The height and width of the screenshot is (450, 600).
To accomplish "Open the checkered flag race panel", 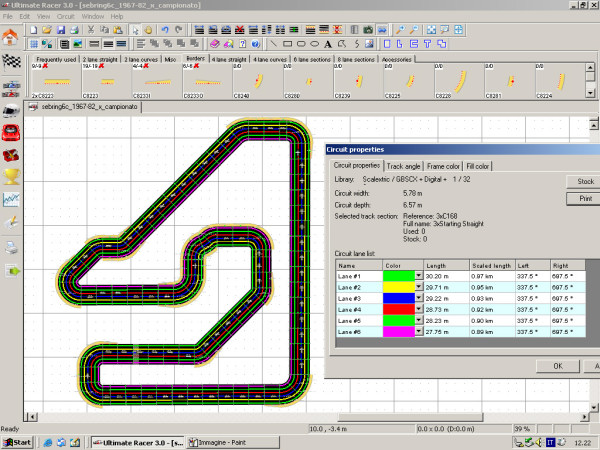I will coord(11,63).
